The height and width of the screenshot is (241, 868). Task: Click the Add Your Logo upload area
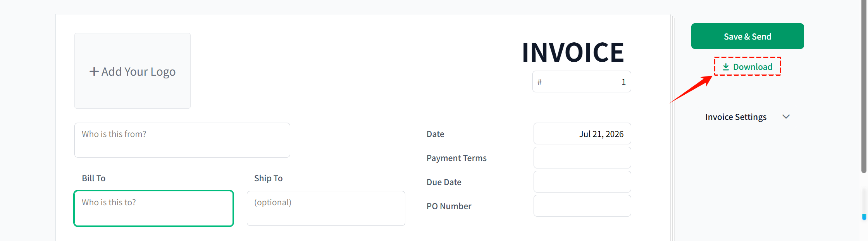pyautogui.click(x=133, y=71)
